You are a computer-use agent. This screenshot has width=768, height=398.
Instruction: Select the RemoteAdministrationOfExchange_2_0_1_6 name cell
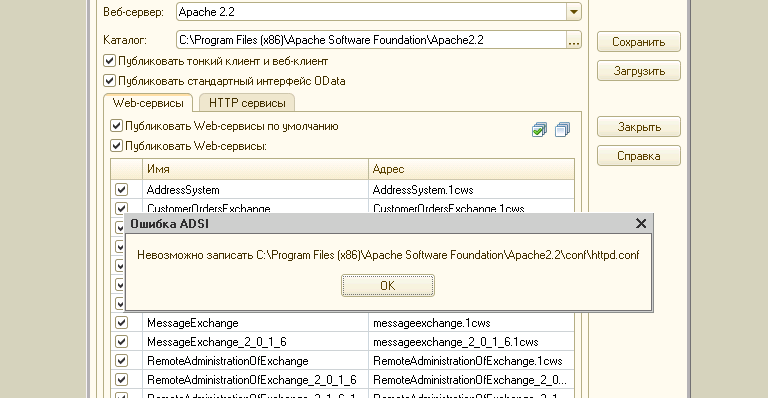255,379
